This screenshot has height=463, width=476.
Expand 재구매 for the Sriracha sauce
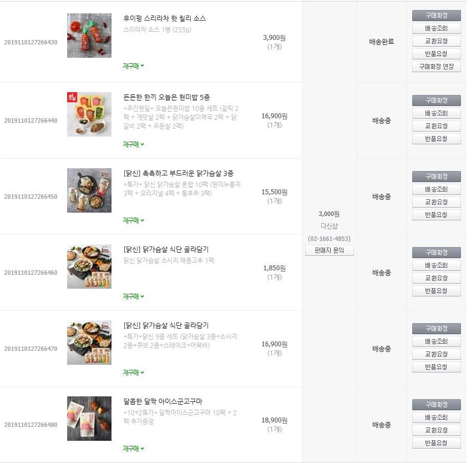tap(133, 66)
